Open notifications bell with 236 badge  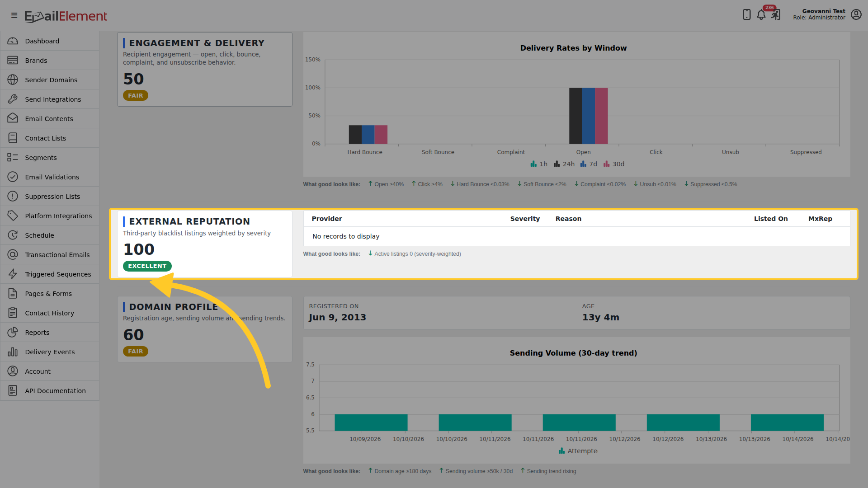pos(761,15)
